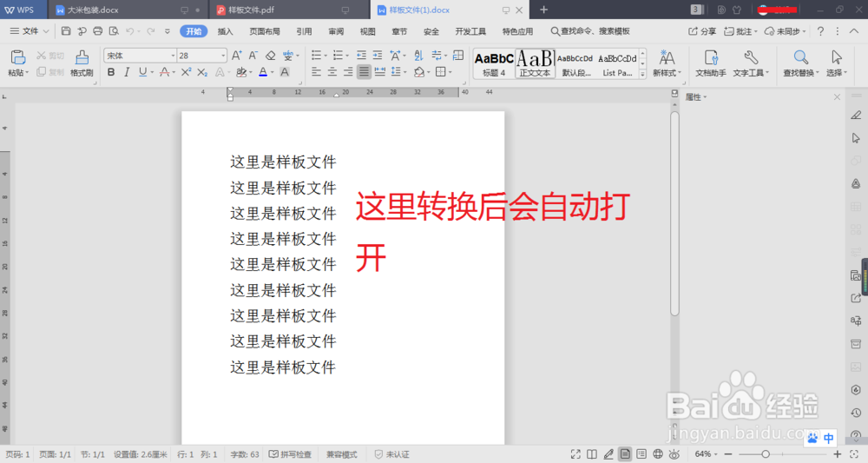Switch to the 审阅 (Review) tab

[336, 31]
